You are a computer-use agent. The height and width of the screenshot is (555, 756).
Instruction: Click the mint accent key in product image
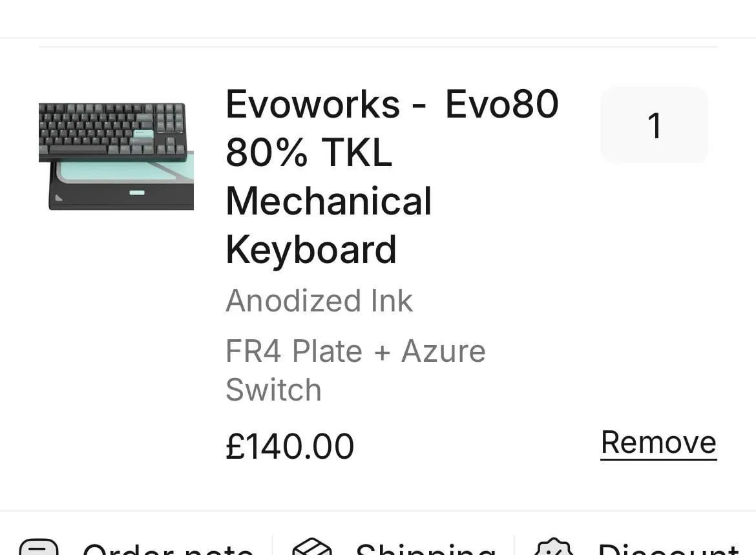point(143,134)
